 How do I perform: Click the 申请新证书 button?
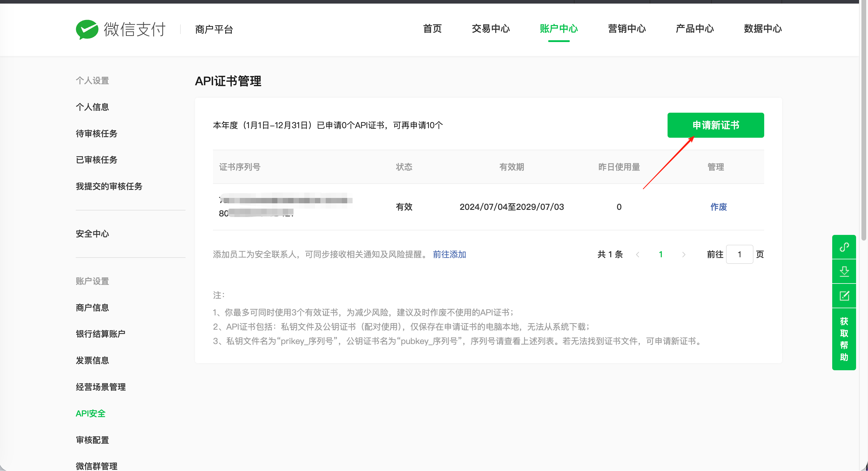tap(716, 125)
